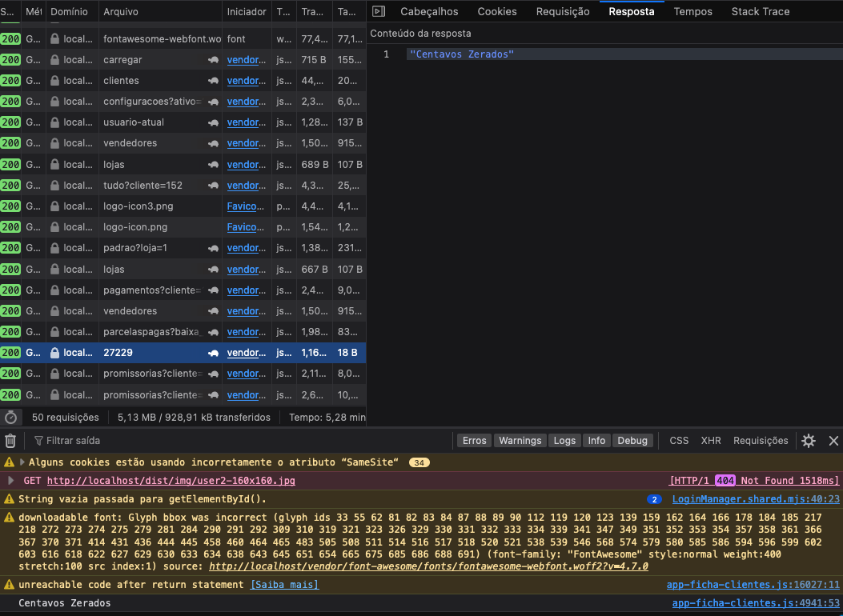Open LoginManager.shared.mjs:40:23 source link
This screenshot has height=616, width=843.
755,499
